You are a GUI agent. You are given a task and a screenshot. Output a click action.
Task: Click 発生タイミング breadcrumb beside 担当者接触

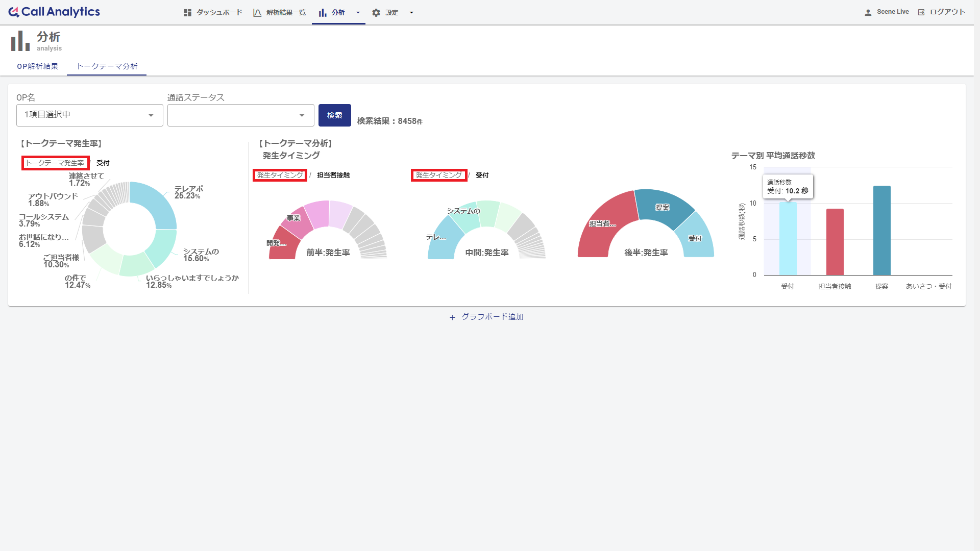point(280,175)
